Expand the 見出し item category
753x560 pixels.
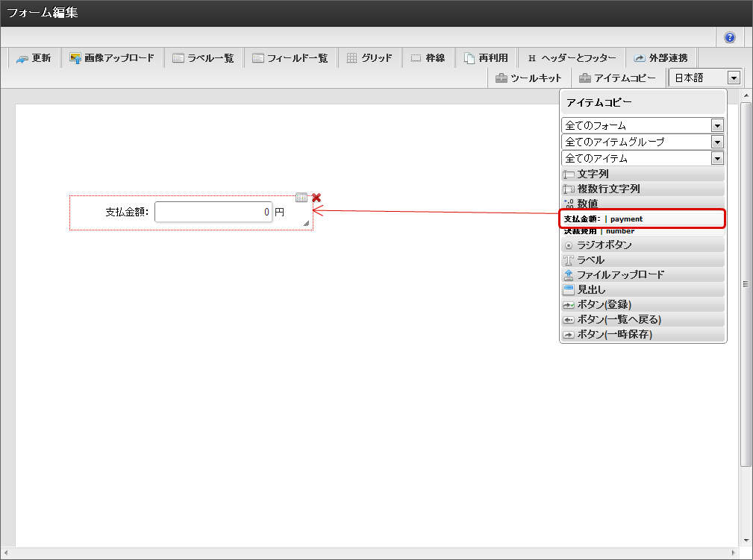pyautogui.click(x=643, y=290)
